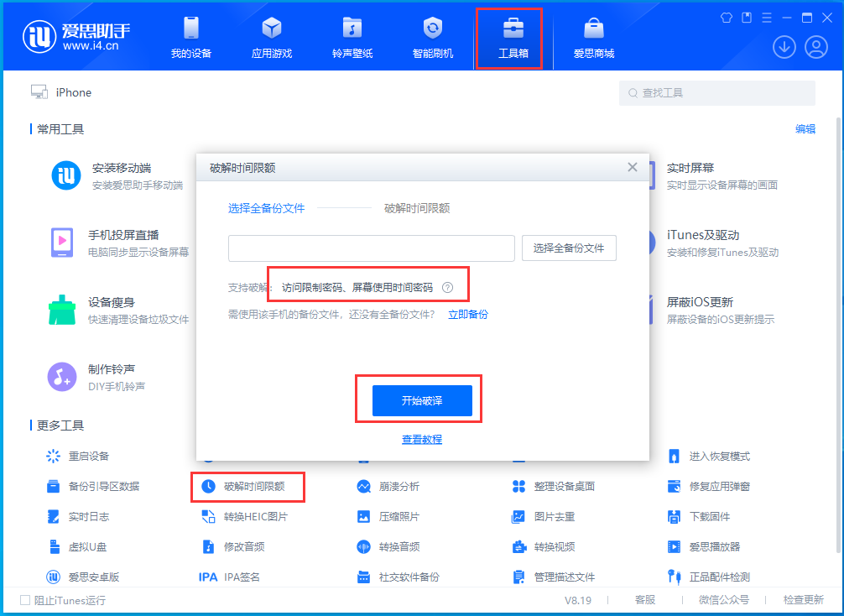Open the user account icon
844x616 pixels.
pos(814,47)
